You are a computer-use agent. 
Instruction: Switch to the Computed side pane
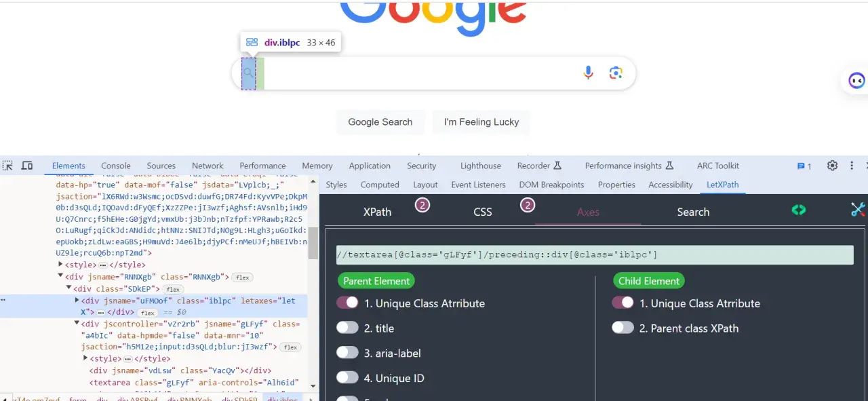pos(380,185)
